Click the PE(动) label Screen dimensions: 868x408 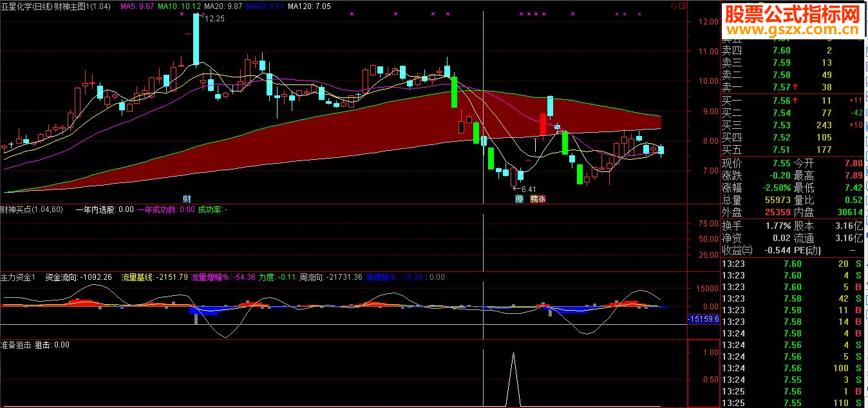tap(809, 250)
